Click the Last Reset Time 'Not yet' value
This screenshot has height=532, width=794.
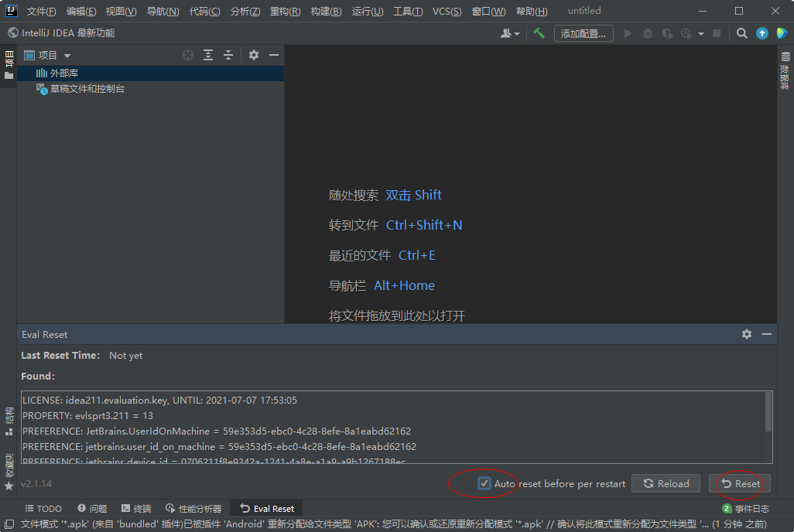pyautogui.click(x=125, y=356)
